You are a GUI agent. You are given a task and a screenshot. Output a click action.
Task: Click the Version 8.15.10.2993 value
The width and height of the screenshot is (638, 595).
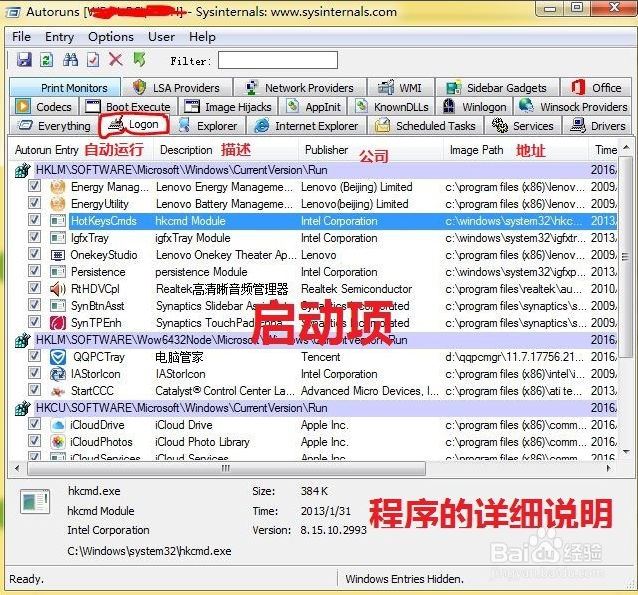pos(334,531)
